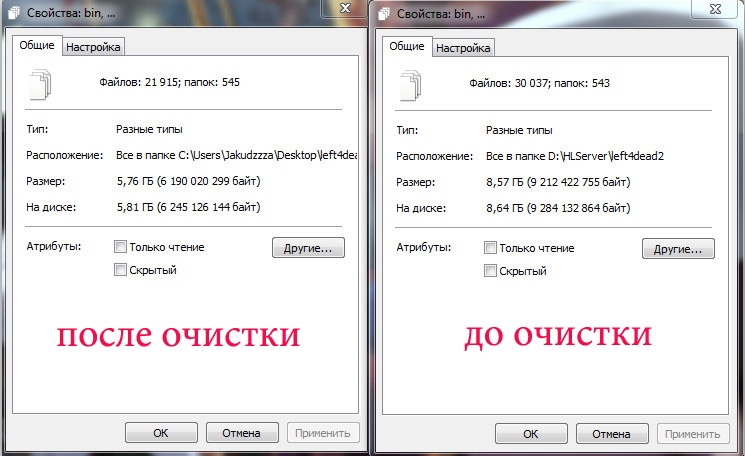Viewport: 745px width, 456px height.
Task: Select 'Общие' tab in left dialog
Action: (37, 45)
